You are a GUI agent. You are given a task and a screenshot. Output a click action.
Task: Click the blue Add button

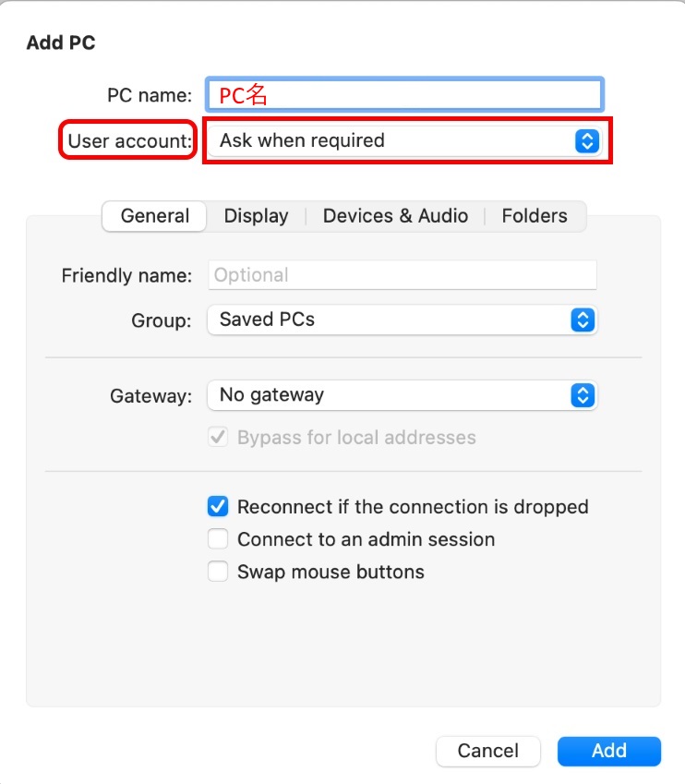pyautogui.click(x=608, y=751)
